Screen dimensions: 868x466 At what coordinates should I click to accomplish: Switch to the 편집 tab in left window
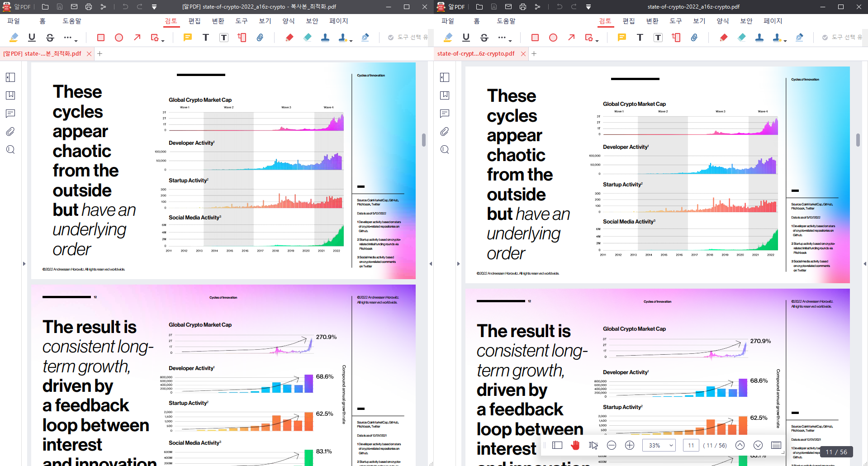coord(194,21)
